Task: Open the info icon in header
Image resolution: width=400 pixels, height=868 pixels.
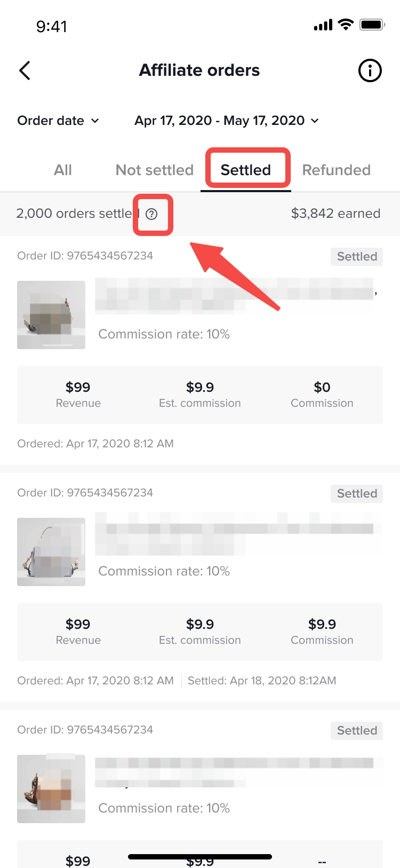Action: [370, 70]
